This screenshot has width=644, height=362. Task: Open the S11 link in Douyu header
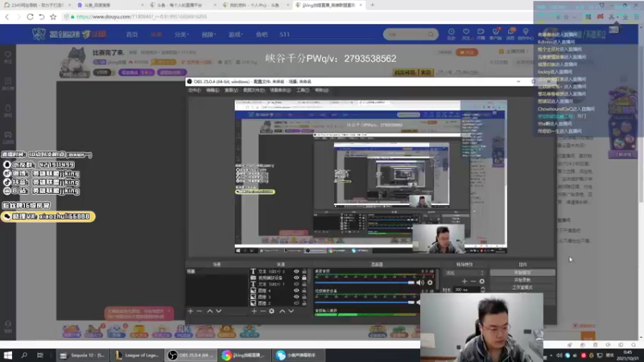285,35
